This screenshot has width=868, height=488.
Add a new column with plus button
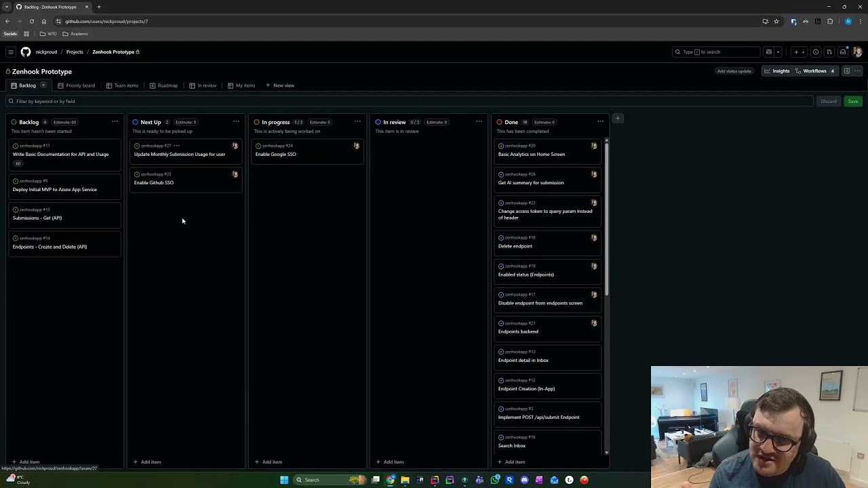pos(618,119)
